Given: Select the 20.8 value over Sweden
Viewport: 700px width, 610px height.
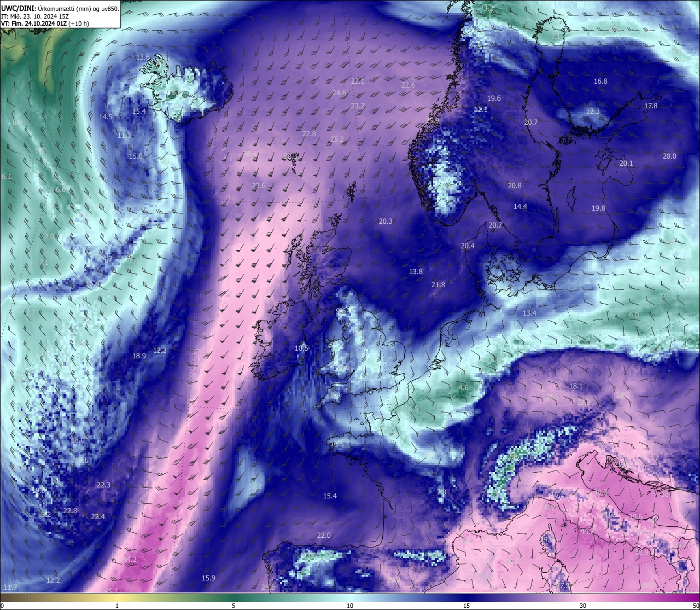Looking at the screenshot, I should click(x=515, y=185).
